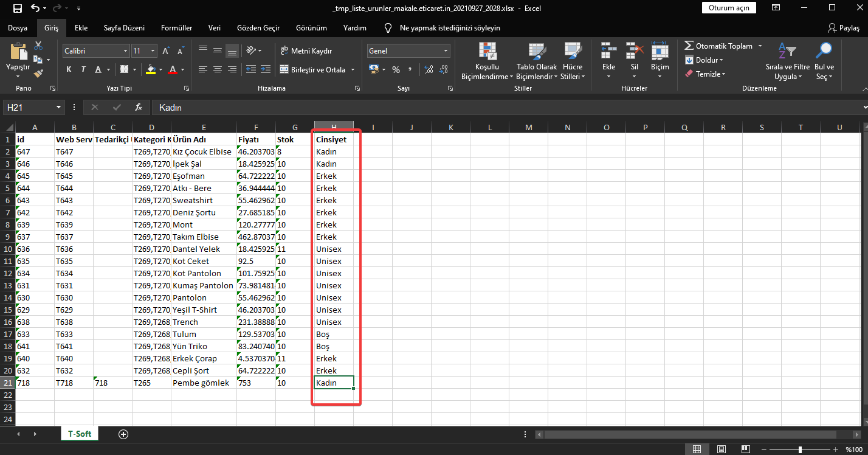
Task: Open Hücre Stilleri gallery
Action: tap(572, 61)
